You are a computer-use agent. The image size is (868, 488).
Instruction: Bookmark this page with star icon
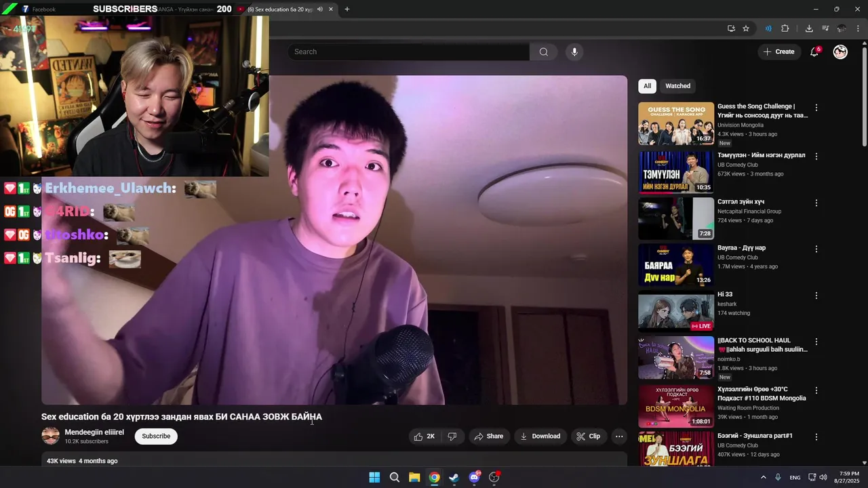pyautogui.click(x=746, y=28)
